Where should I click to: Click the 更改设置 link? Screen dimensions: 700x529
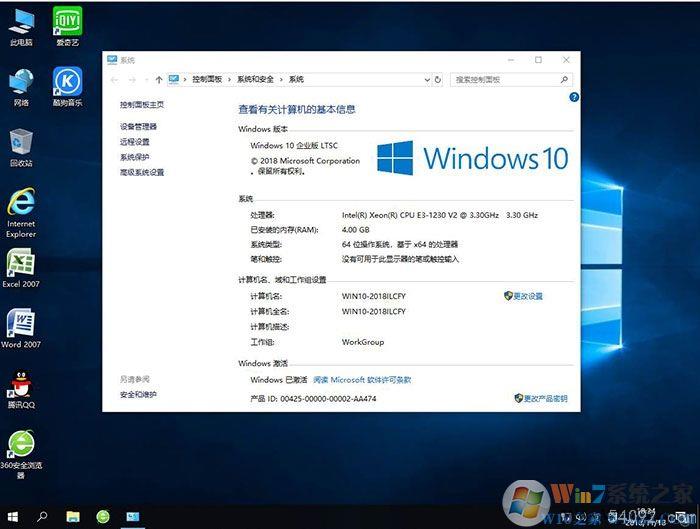[x=527, y=296]
